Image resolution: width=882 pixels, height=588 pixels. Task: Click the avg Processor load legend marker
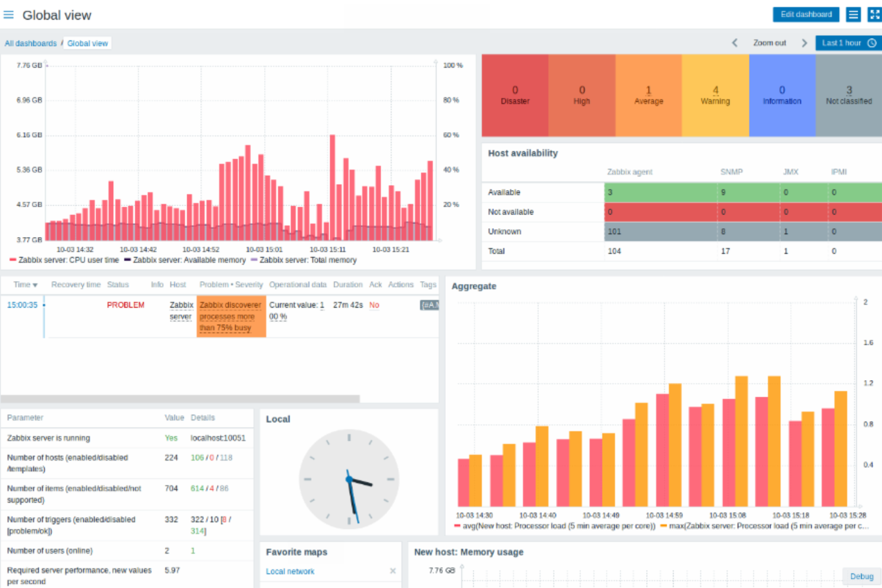[x=458, y=526]
